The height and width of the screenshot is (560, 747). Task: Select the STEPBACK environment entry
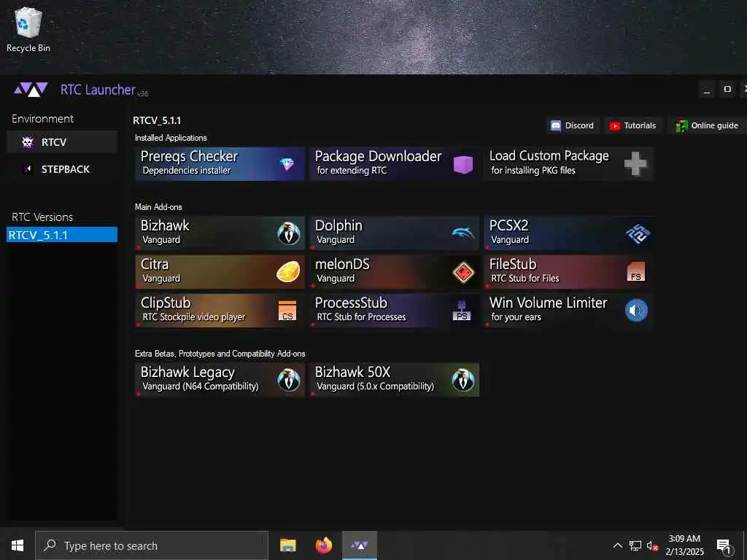coord(62,169)
